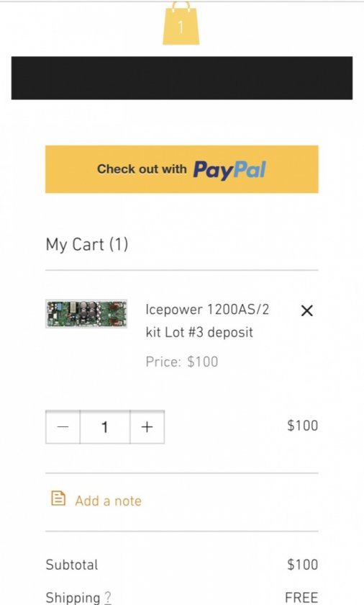Click the My Cart (1) heading
364x605 pixels.
(87, 245)
